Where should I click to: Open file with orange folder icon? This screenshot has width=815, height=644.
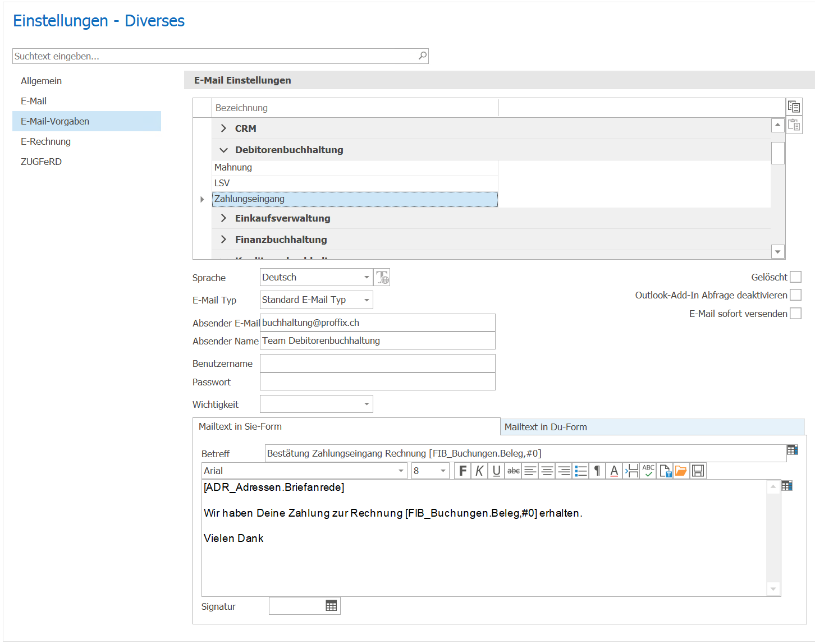(681, 471)
